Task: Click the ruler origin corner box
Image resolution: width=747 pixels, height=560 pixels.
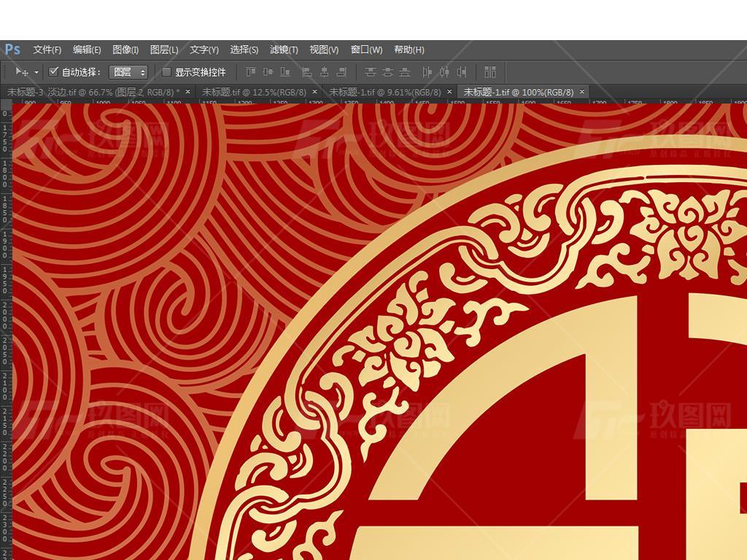Action: [x=6, y=102]
